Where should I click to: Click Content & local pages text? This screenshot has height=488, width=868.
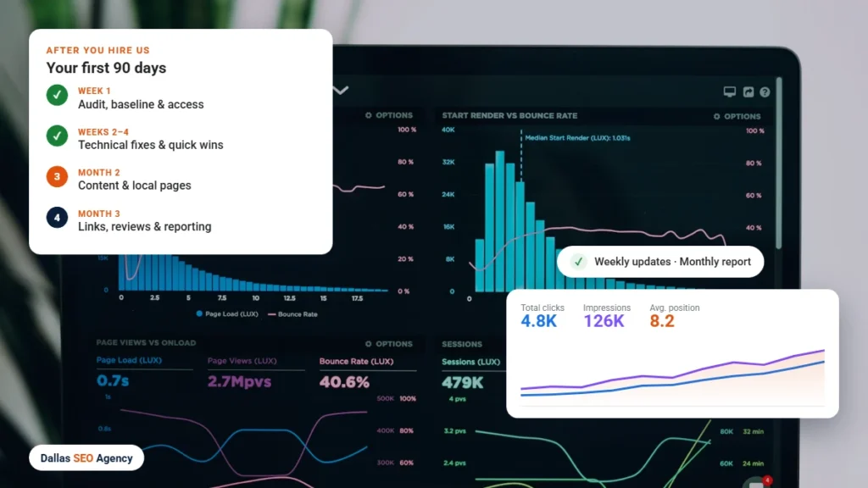pyautogui.click(x=135, y=186)
